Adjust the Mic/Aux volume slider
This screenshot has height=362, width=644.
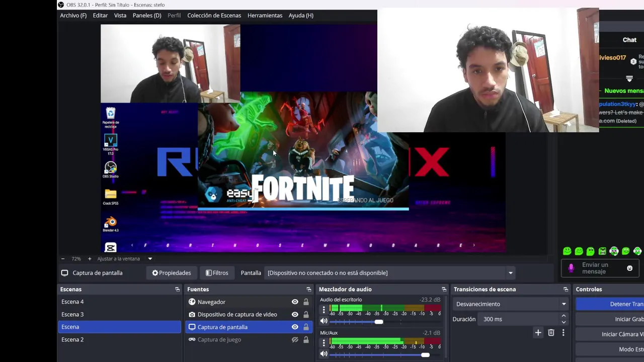425,355
